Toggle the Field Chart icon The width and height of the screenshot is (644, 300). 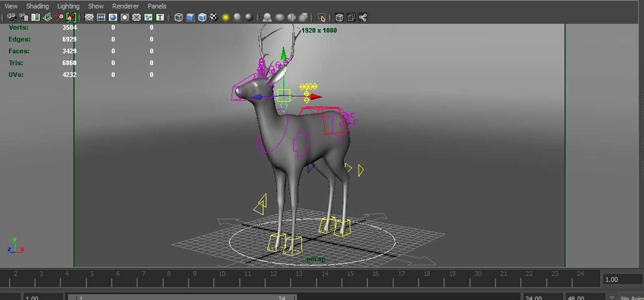point(137,17)
